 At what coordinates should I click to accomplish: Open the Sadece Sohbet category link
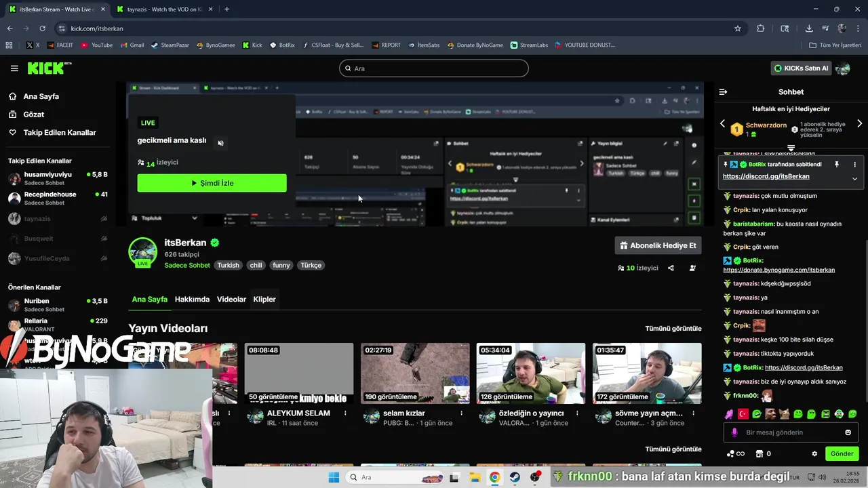[x=187, y=266]
